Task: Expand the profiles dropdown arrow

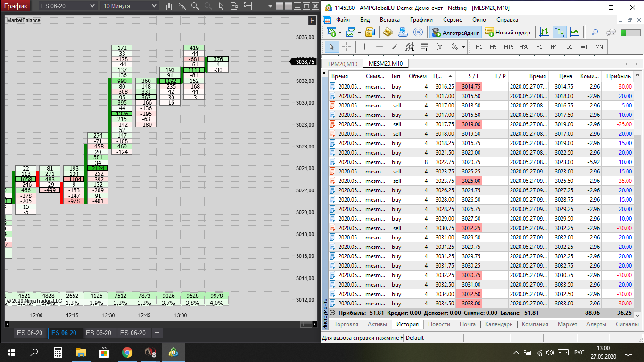Action: tap(359, 32)
